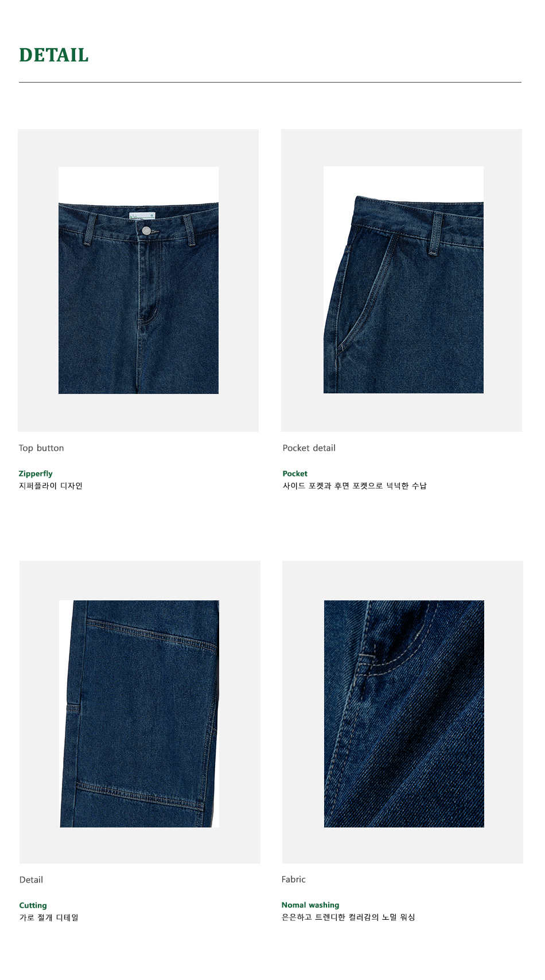545x980 pixels.
Task: Select the Nomal washing label
Action: click(310, 905)
